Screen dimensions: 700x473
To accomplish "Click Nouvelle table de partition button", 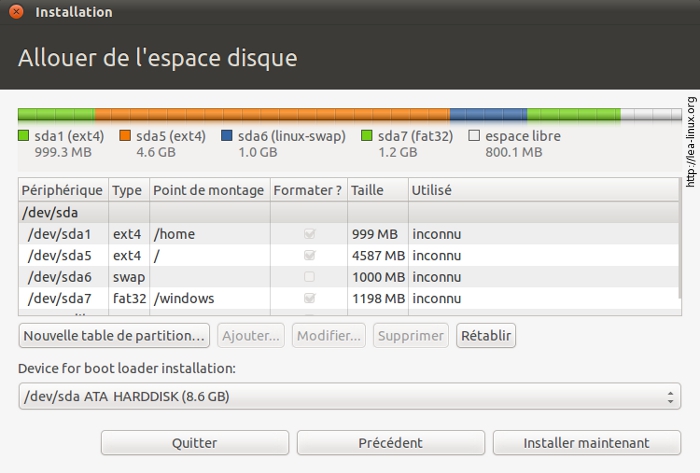I will tap(115, 336).
